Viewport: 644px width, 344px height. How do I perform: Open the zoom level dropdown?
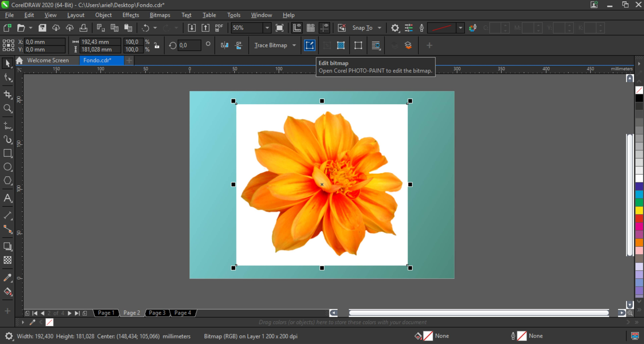pos(266,28)
